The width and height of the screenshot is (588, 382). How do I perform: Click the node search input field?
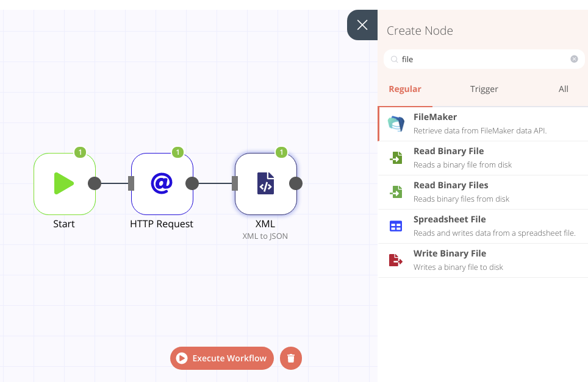[x=482, y=59]
